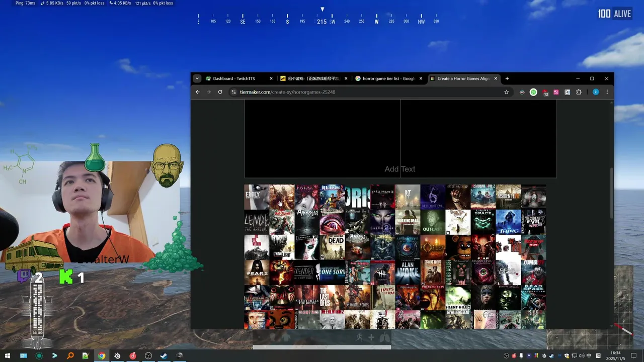
Task: Select the Resident Evil 2 remake thumbnail
Action: 483,197
